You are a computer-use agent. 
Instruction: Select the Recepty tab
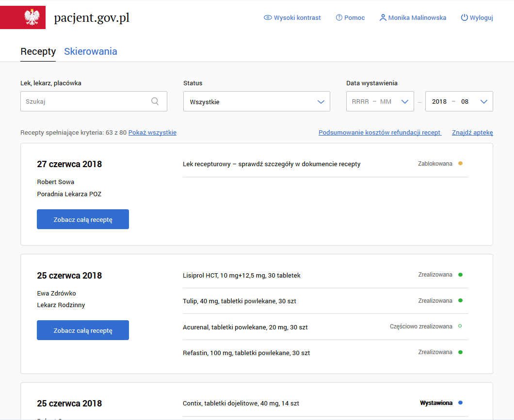pyautogui.click(x=38, y=51)
